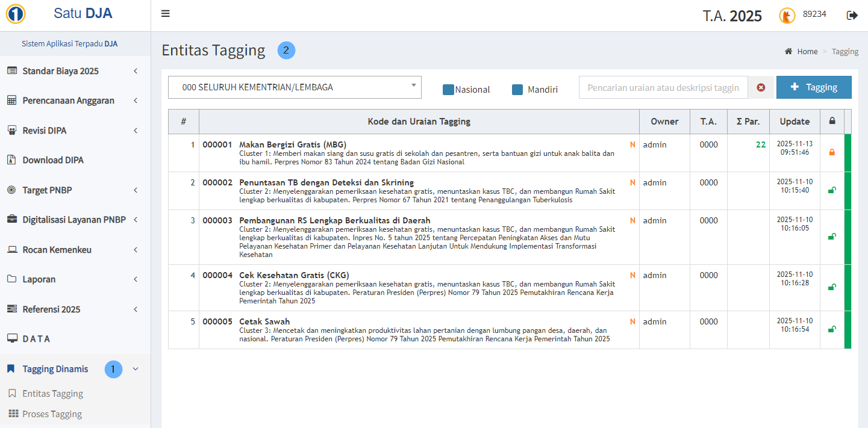This screenshot has width=868, height=428.
Task: Click the Satu DJA logo icon
Action: tap(15, 14)
